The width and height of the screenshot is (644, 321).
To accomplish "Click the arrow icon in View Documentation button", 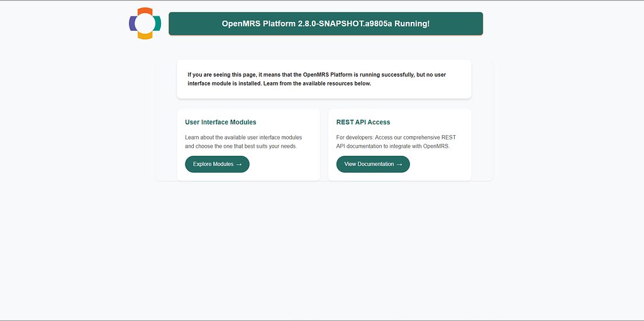I will pos(399,165).
